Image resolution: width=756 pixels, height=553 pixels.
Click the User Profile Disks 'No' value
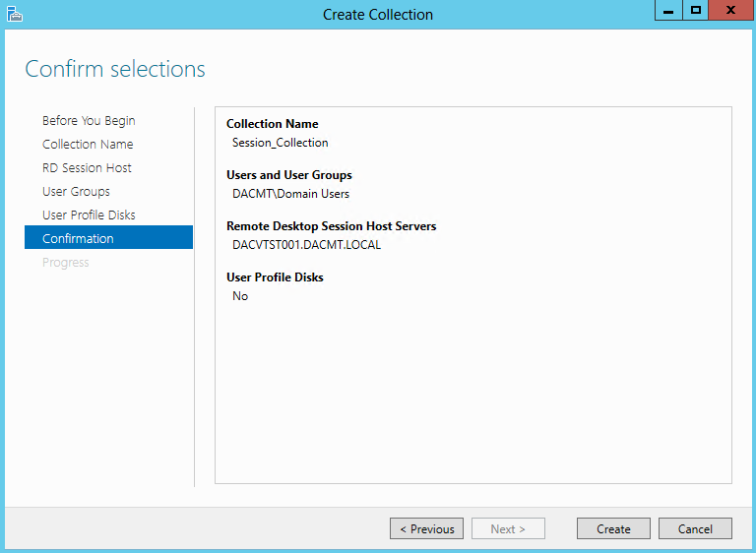pyautogui.click(x=240, y=296)
